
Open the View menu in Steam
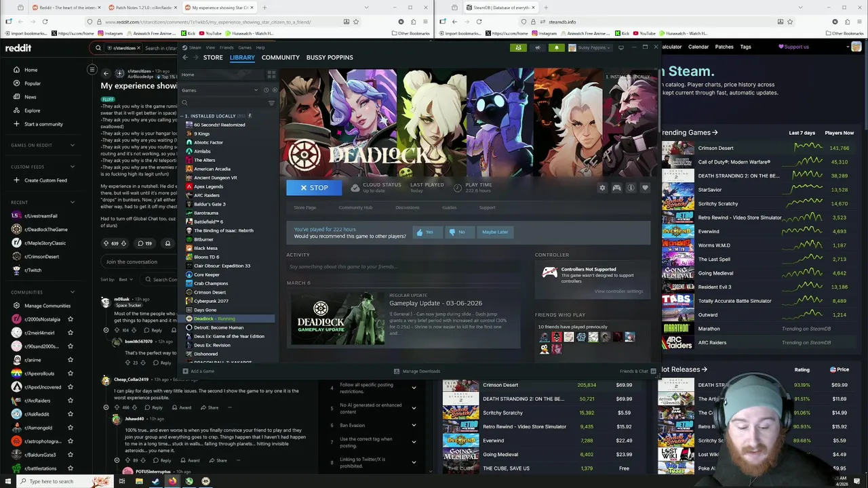click(210, 47)
